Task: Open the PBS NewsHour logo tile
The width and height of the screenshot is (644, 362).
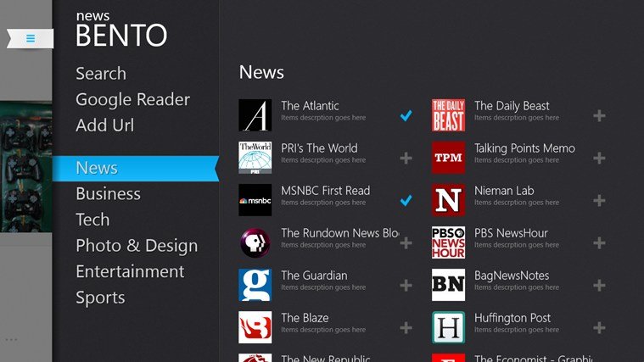Action: (x=448, y=242)
